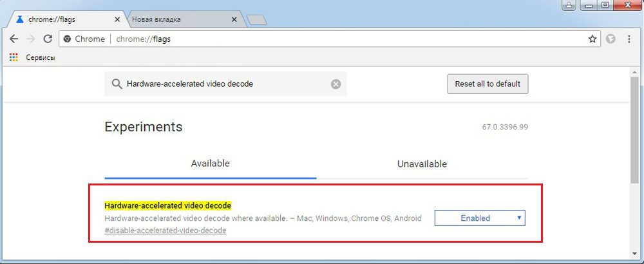Click the page scrollbar thumb
Screen dimensions: 644x264
(636, 129)
